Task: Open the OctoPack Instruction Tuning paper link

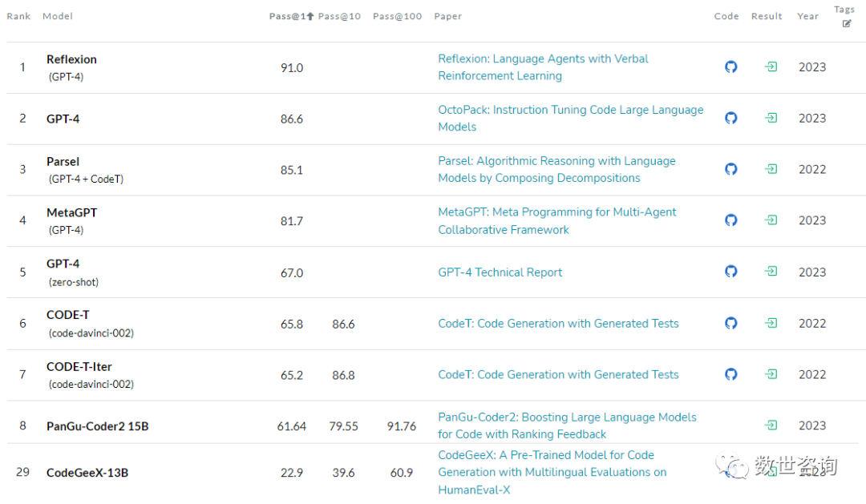Action: pos(571,118)
